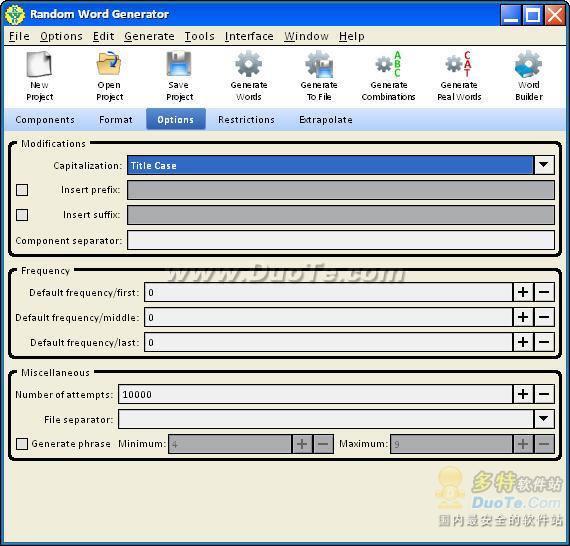
Task: Decrease Default frequency/last with minus button
Action: pos(544,342)
